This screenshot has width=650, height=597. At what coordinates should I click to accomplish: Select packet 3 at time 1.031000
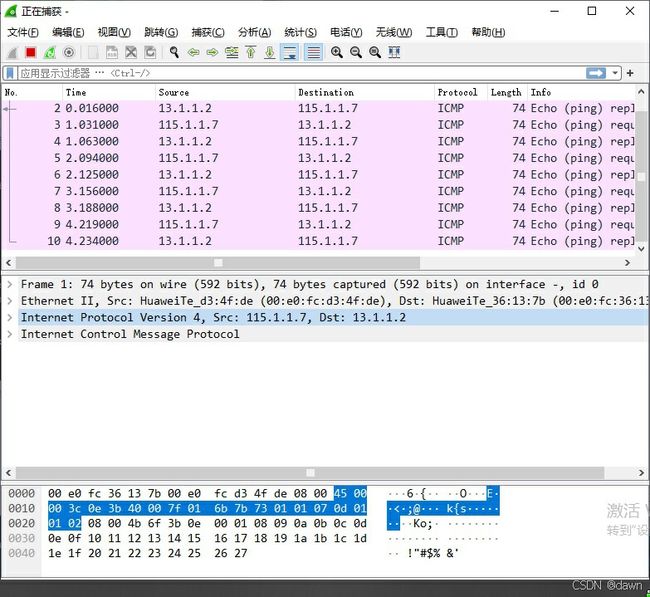[x=318, y=125]
